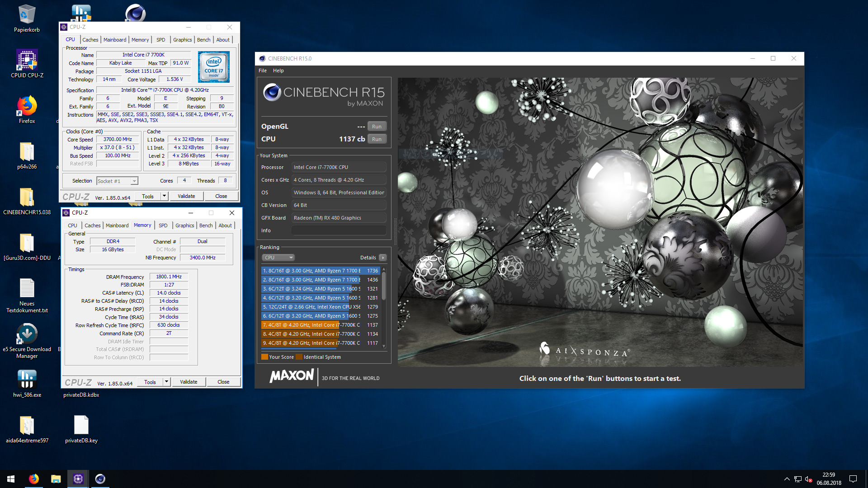
Task: Select your score row 7 with 1137
Action: (321, 325)
